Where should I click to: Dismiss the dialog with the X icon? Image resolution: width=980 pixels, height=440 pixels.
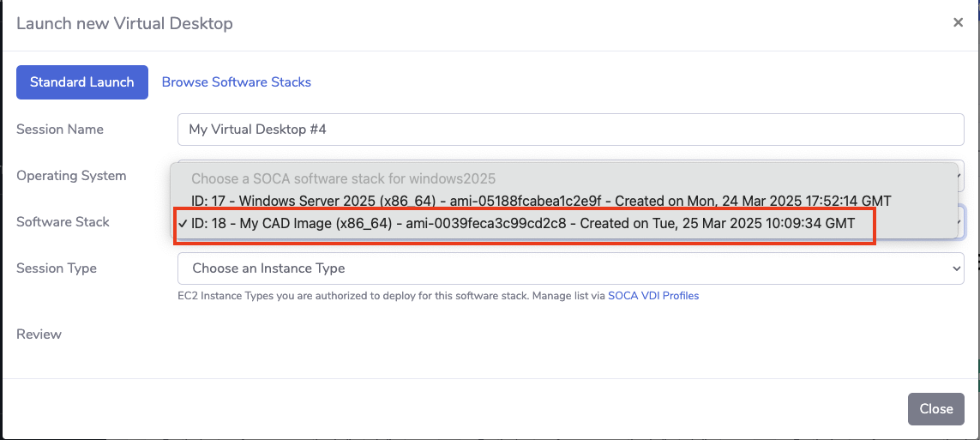[x=958, y=23]
